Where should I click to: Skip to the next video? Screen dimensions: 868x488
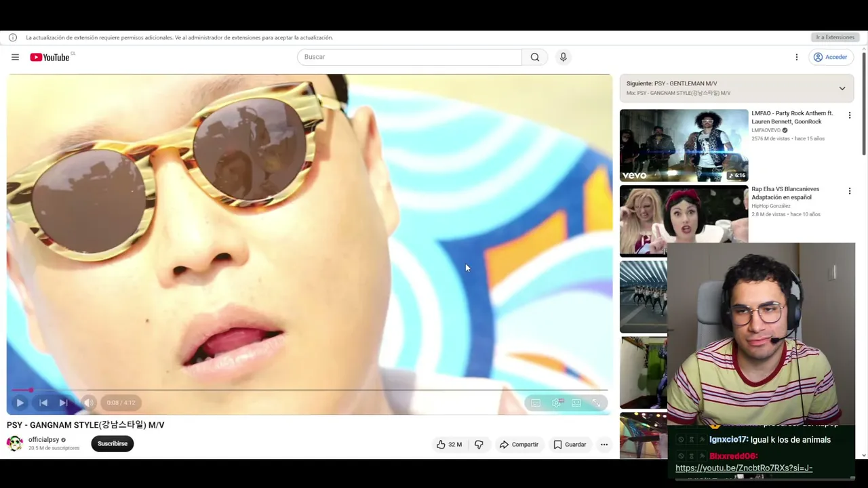pyautogui.click(x=64, y=403)
